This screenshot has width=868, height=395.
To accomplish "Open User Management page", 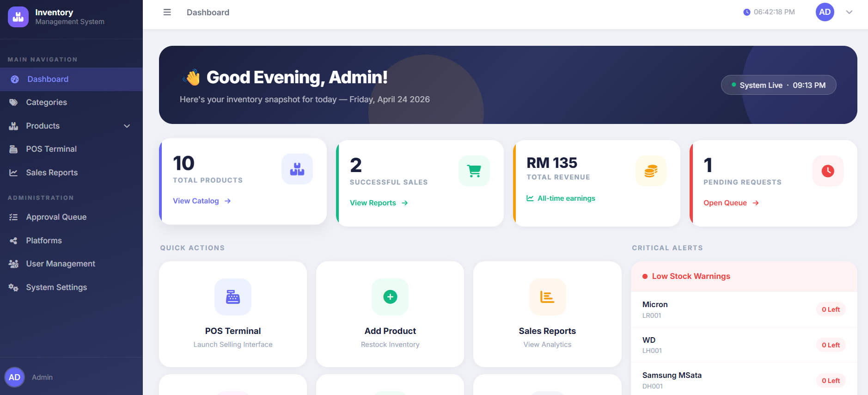I will point(71,264).
